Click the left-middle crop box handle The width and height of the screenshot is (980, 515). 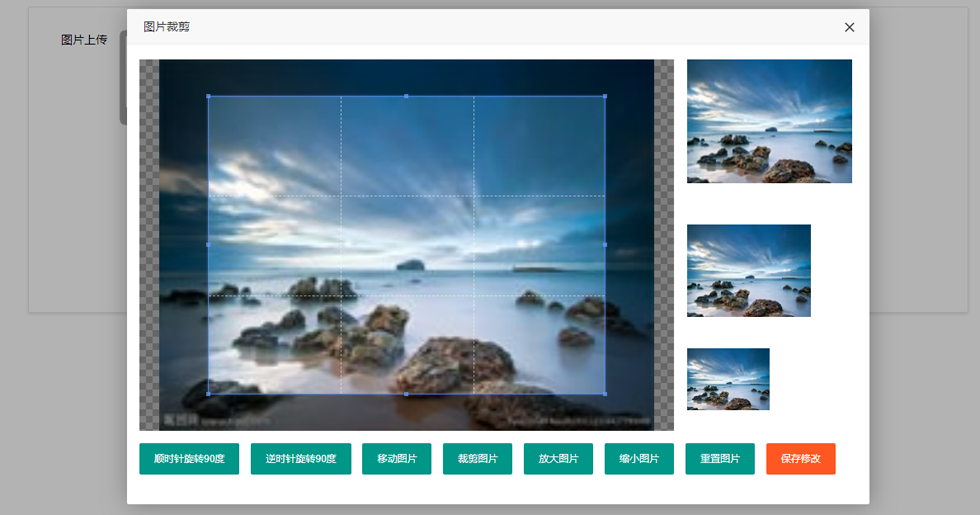(x=208, y=245)
